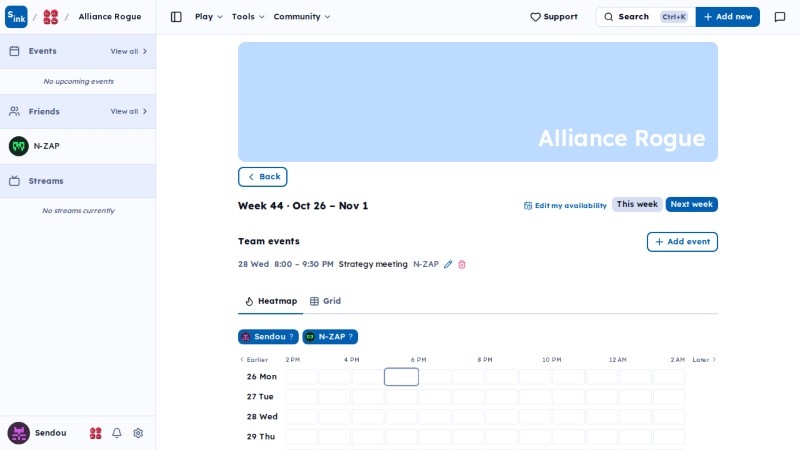The height and width of the screenshot is (450, 800).
Task: Click the Sendou username at bottom
Action: click(51, 433)
